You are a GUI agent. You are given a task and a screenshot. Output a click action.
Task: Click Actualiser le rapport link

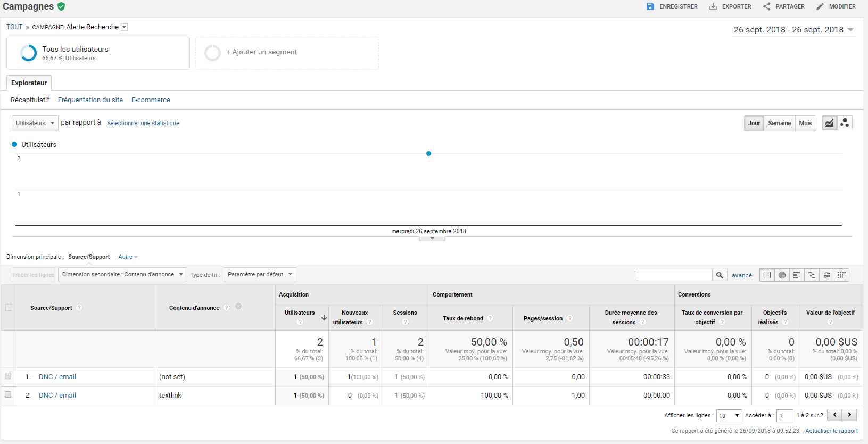tap(831, 431)
